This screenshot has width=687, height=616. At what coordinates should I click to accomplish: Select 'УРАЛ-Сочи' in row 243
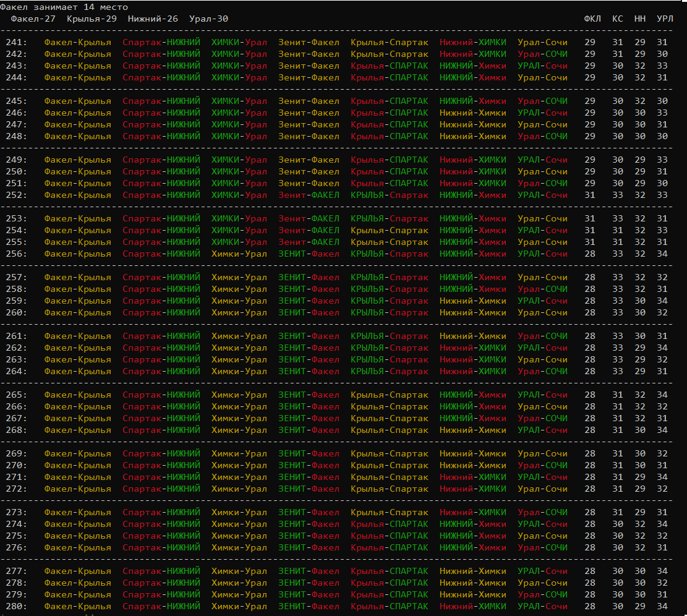click(x=542, y=66)
